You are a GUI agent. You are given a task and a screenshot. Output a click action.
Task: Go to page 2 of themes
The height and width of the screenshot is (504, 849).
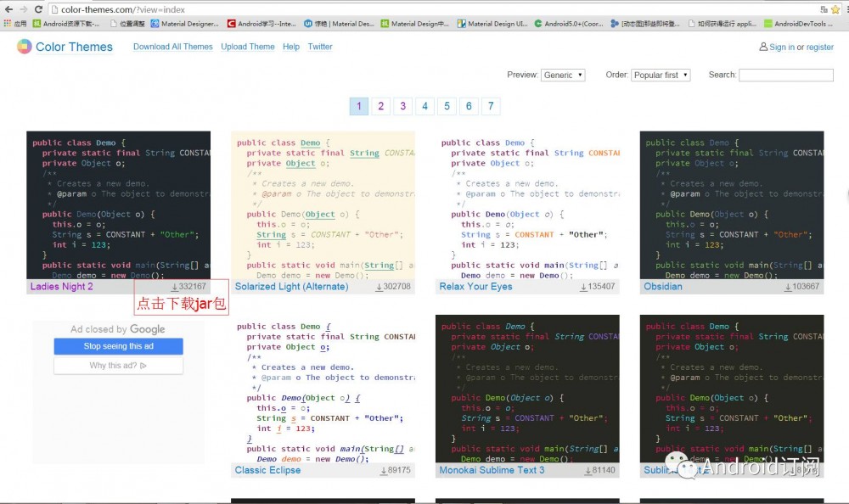click(x=381, y=106)
